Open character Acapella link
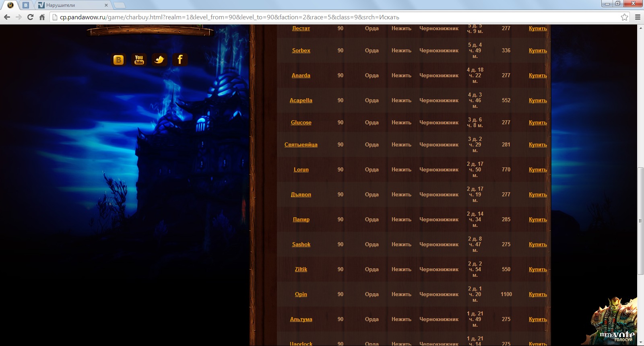Viewport: 644px width, 346px height. (x=301, y=100)
